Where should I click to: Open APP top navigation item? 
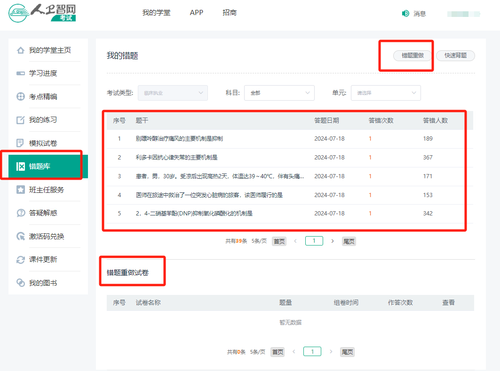coord(196,13)
